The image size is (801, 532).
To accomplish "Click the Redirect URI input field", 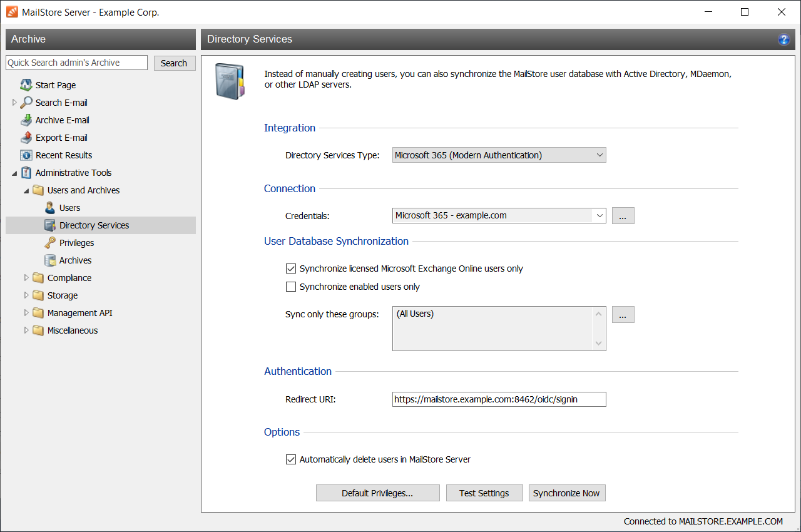I will coord(499,399).
